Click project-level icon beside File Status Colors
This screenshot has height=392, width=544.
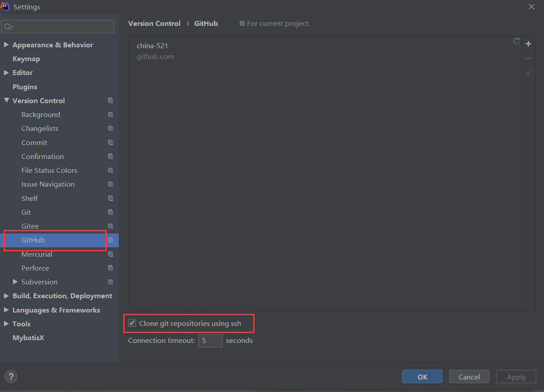(110, 171)
